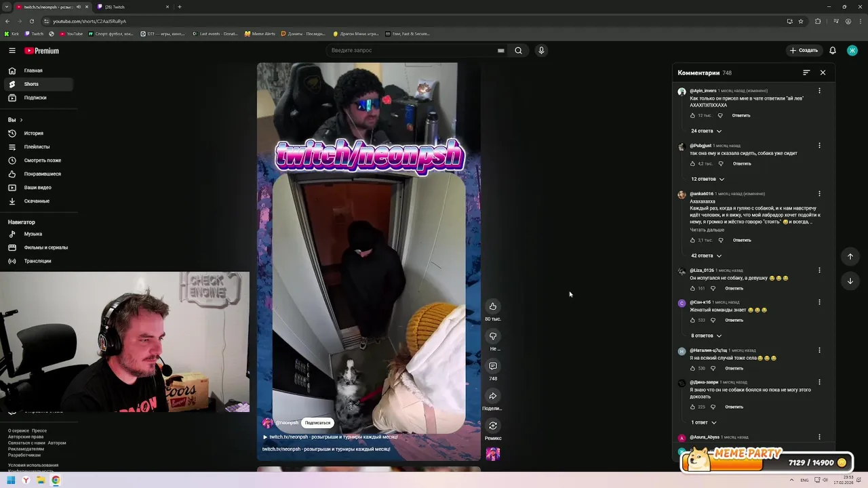Go to YouTube Premium home logo
Viewport: 868px width, 488px height.
point(41,51)
